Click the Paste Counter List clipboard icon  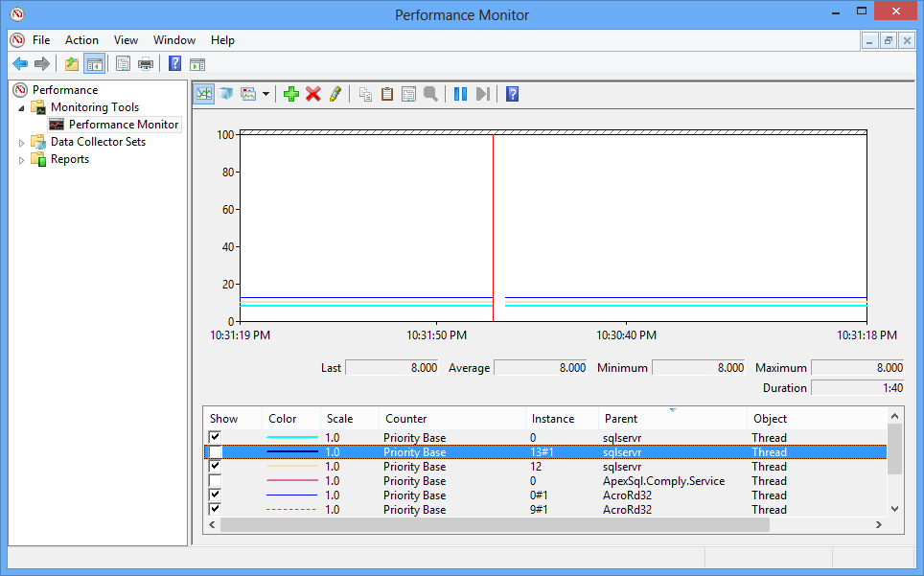tap(387, 94)
